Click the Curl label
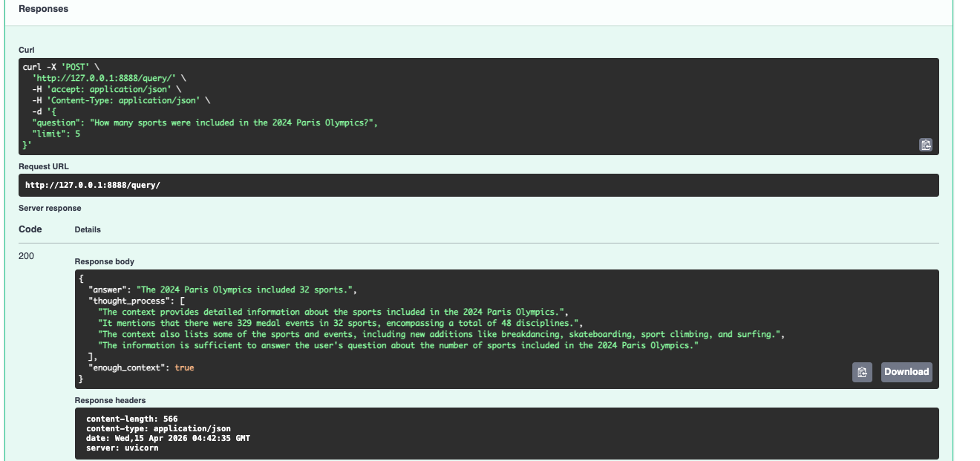This screenshot has width=980, height=461. [x=26, y=50]
